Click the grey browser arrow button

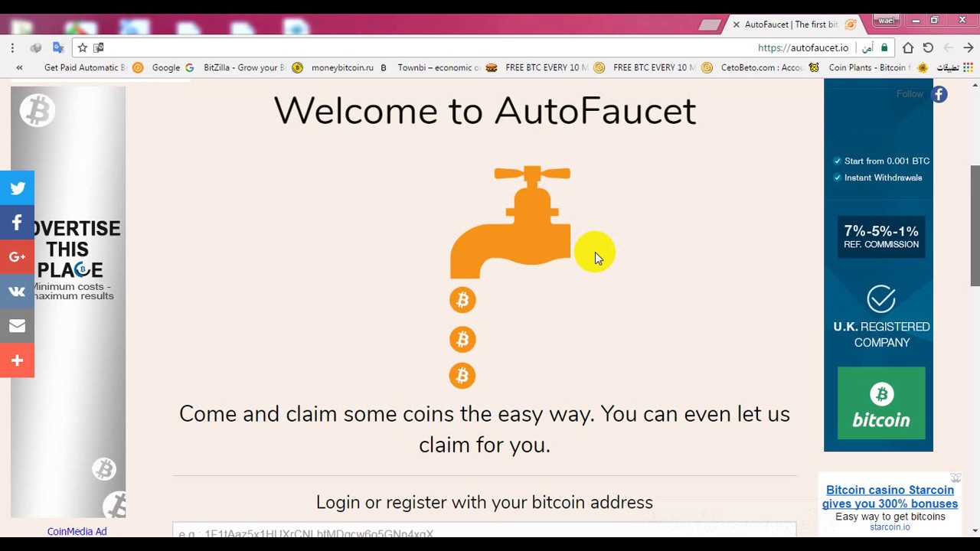click(948, 47)
